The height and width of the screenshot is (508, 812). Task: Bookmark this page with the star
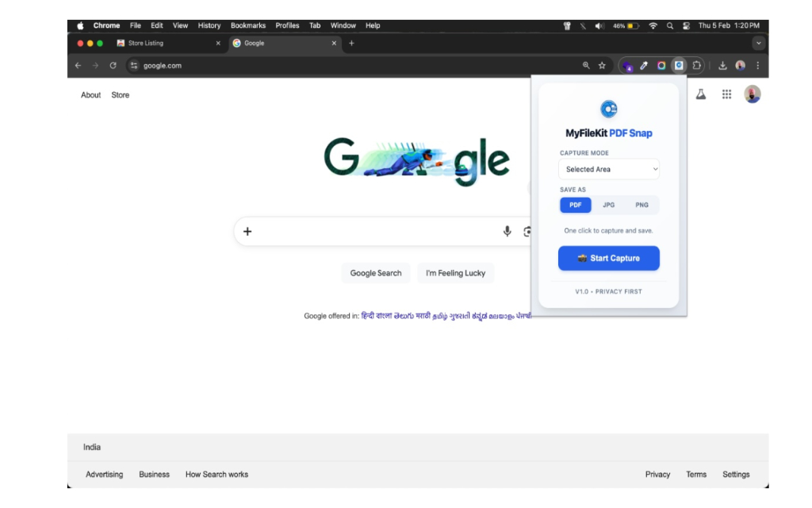pyautogui.click(x=602, y=65)
